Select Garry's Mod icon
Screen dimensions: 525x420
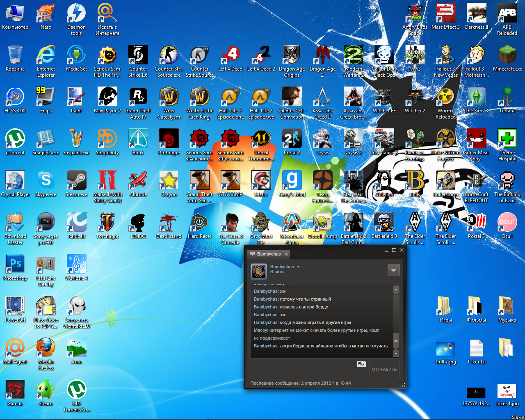pyautogui.click(x=292, y=184)
